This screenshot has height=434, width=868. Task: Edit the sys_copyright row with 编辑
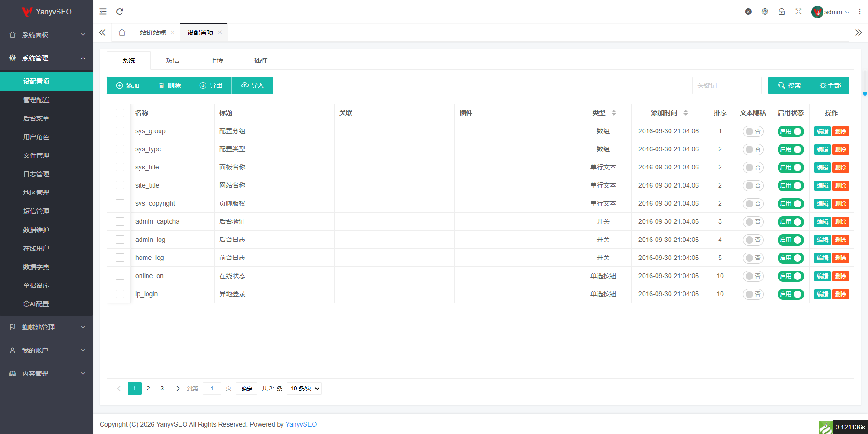[x=823, y=204]
